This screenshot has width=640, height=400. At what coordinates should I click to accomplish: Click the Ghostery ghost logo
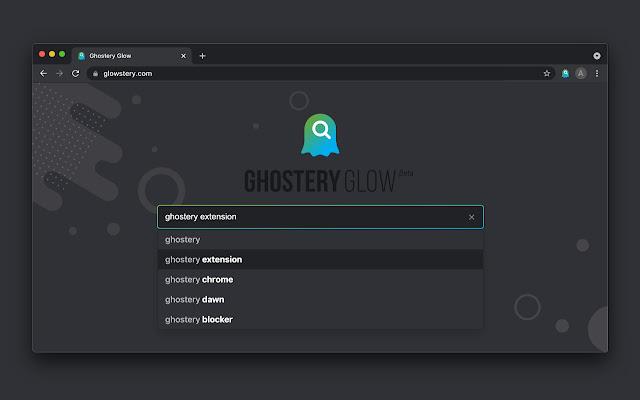320,135
